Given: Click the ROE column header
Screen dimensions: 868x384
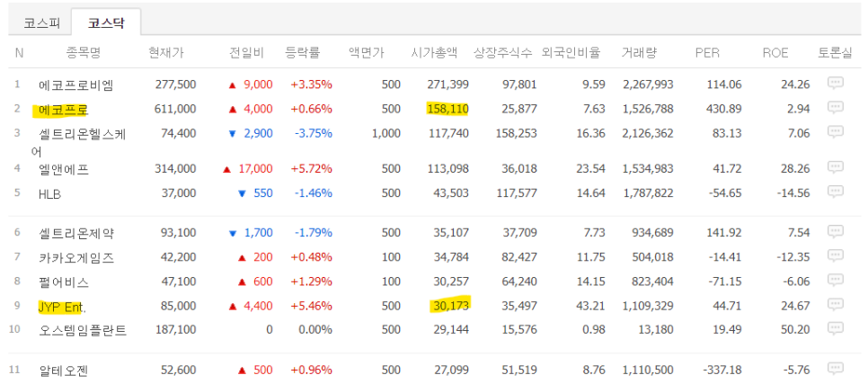Looking at the screenshot, I should 775,53.
